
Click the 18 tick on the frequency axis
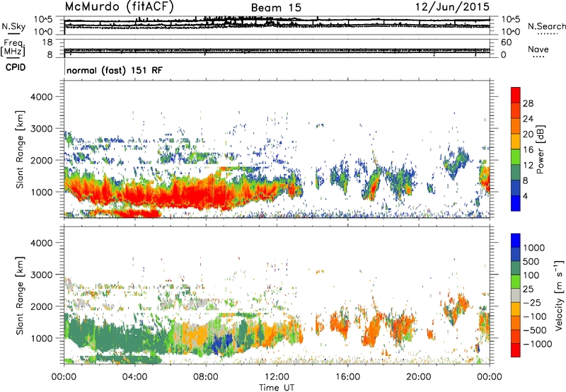(x=47, y=42)
